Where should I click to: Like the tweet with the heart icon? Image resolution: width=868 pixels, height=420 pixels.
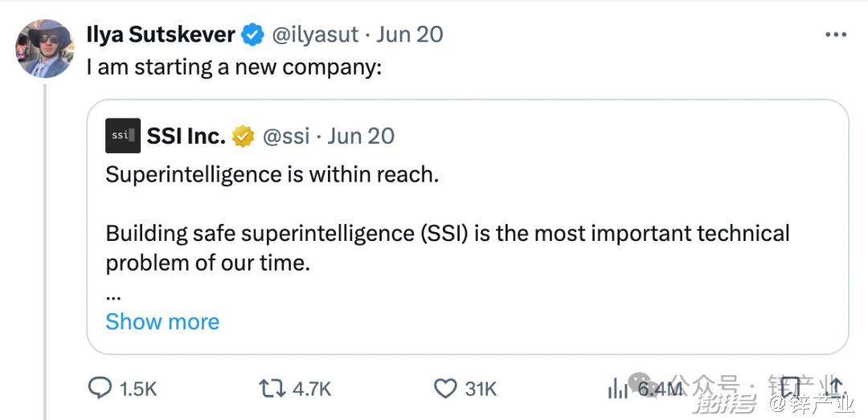[445, 389]
